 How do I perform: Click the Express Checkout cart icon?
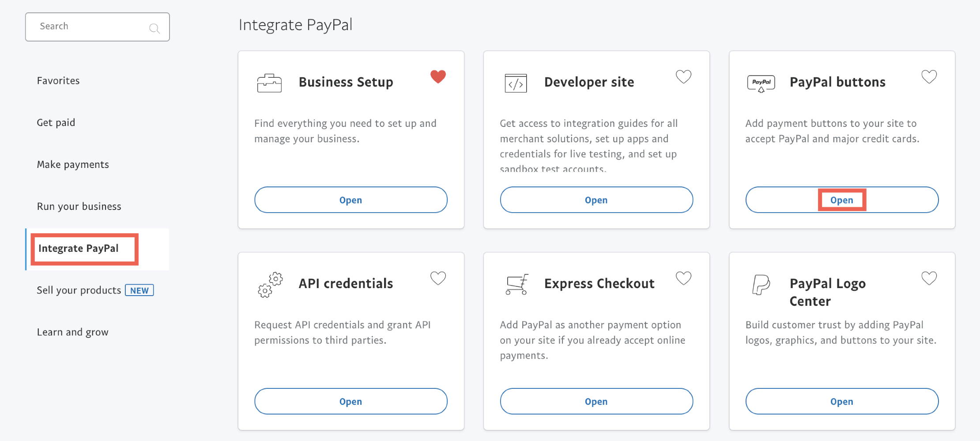tap(517, 284)
